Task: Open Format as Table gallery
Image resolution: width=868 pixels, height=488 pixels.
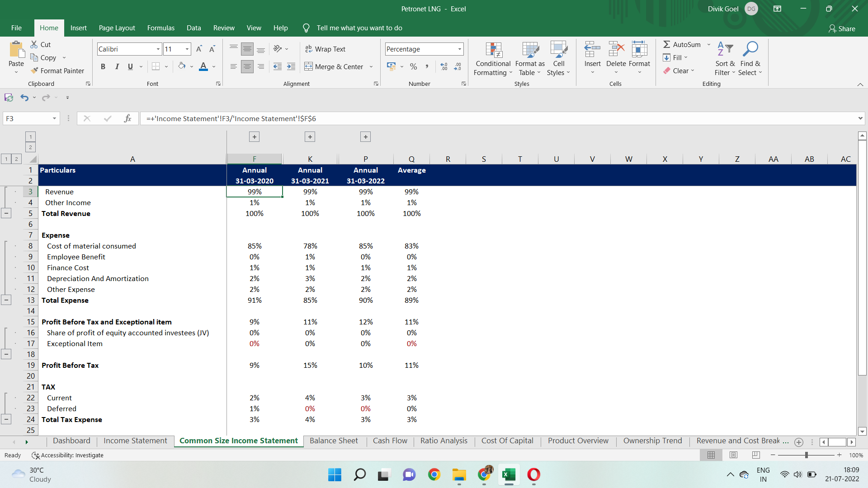Action: tap(530, 59)
